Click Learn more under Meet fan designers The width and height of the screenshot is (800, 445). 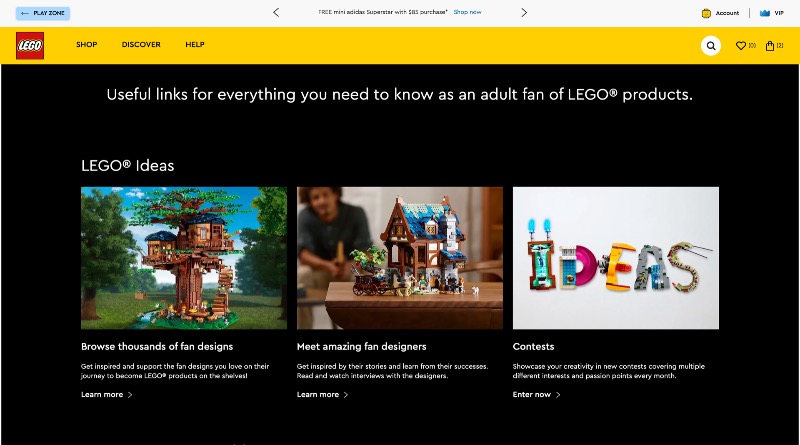click(x=322, y=394)
